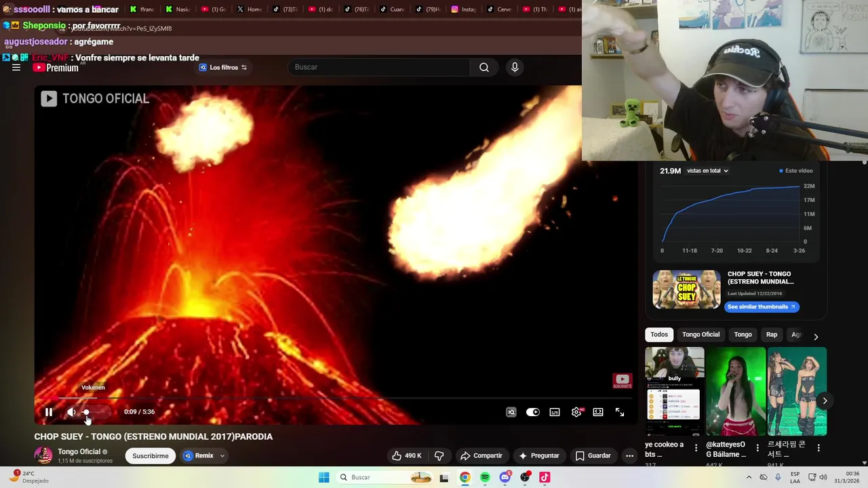This screenshot has width=868, height=488.
Task: Open the weather widget 24°C Despejado
Action: pyautogui.click(x=31, y=477)
